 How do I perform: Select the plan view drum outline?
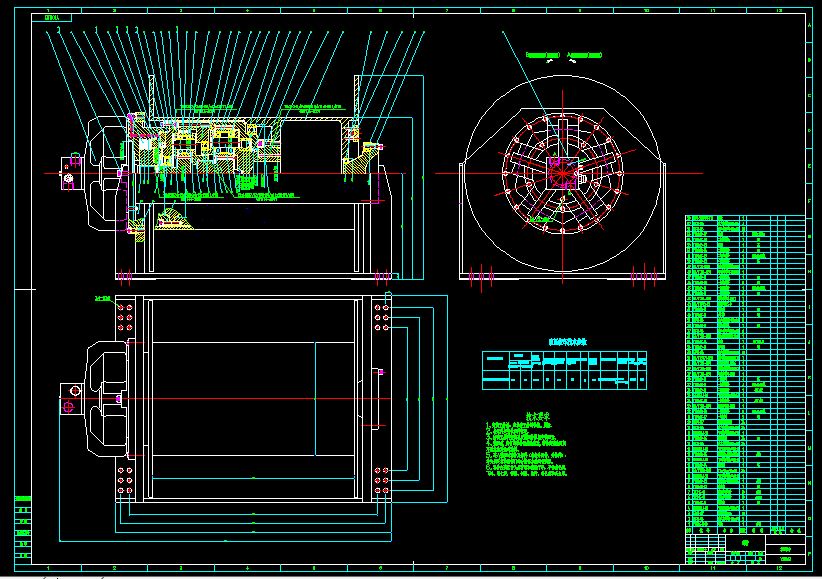coord(253,399)
